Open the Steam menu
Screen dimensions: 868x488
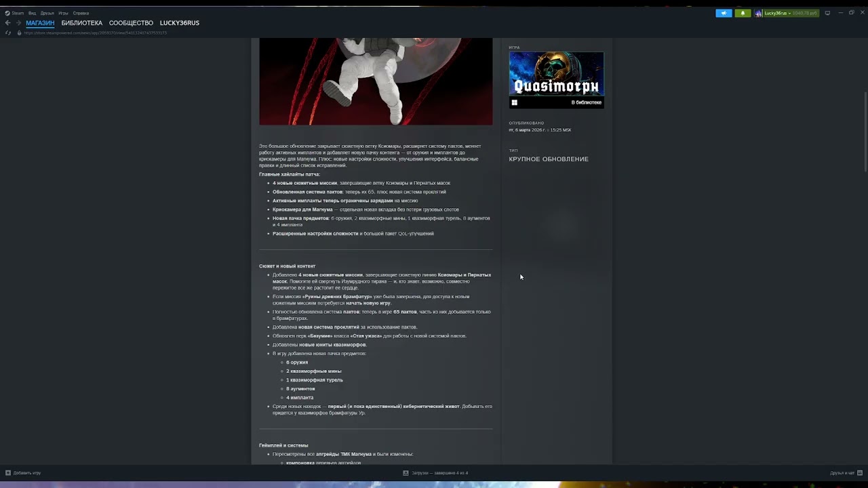click(17, 13)
